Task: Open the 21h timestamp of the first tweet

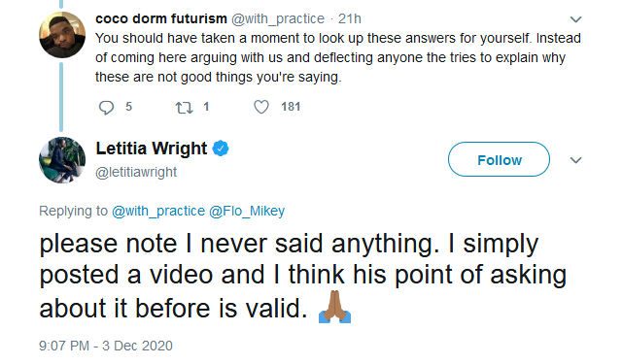Action: tap(350, 18)
